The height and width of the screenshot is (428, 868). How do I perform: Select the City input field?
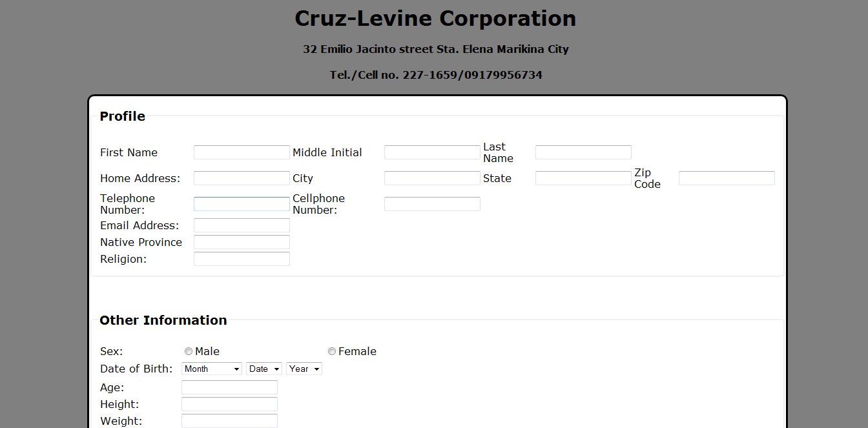tap(432, 178)
